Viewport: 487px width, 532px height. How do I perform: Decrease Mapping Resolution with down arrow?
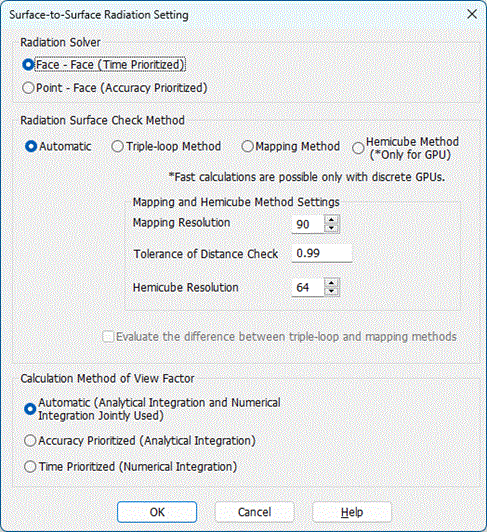click(332, 228)
